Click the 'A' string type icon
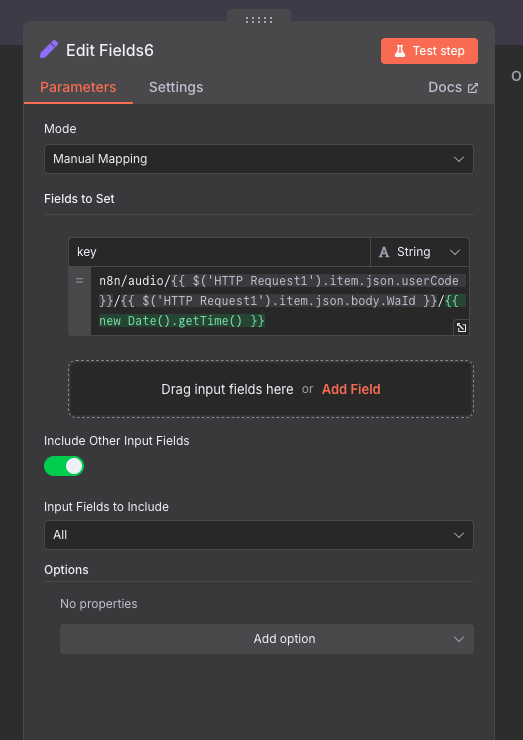 (384, 252)
